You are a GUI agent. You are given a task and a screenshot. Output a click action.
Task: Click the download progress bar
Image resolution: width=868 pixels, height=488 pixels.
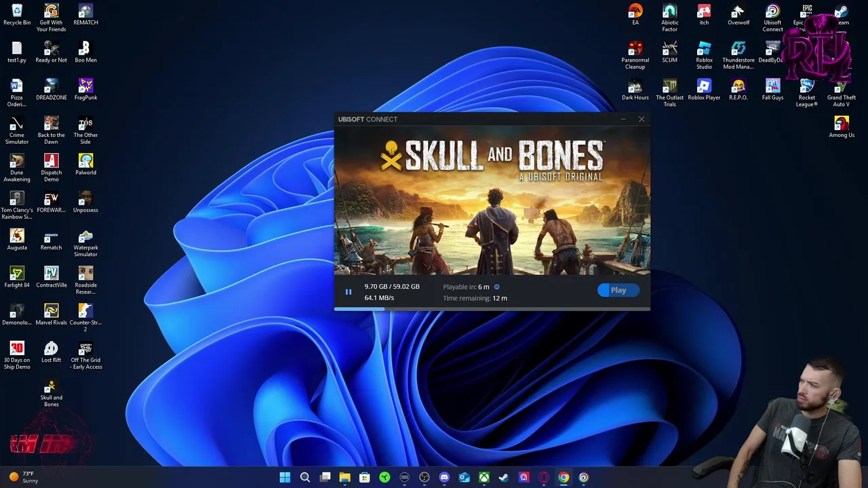[x=492, y=309]
